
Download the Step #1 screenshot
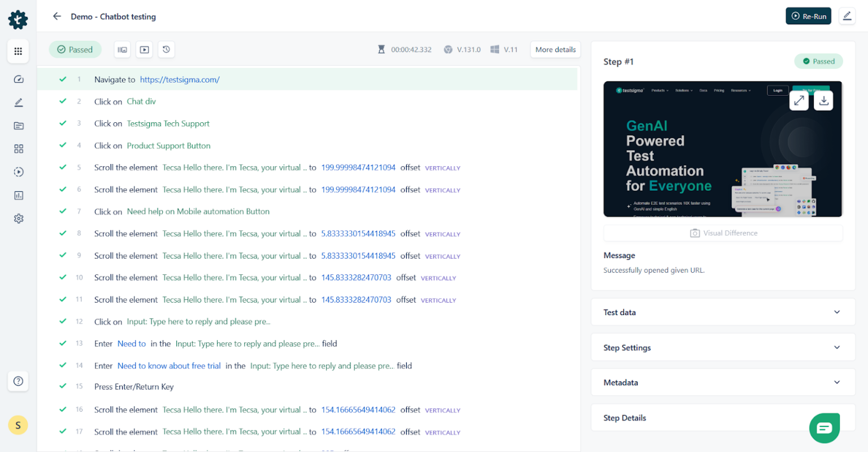[x=823, y=100]
